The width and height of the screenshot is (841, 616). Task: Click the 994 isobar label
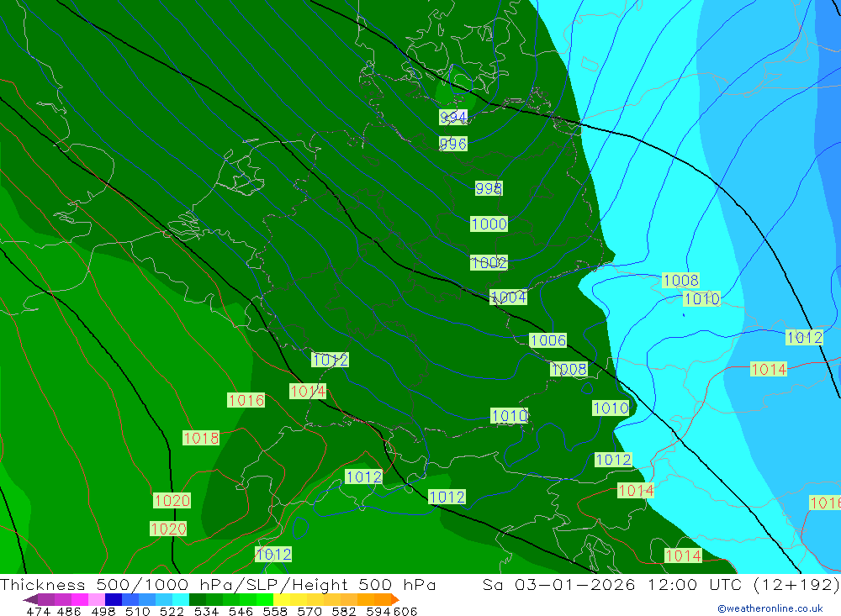[453, 117]
